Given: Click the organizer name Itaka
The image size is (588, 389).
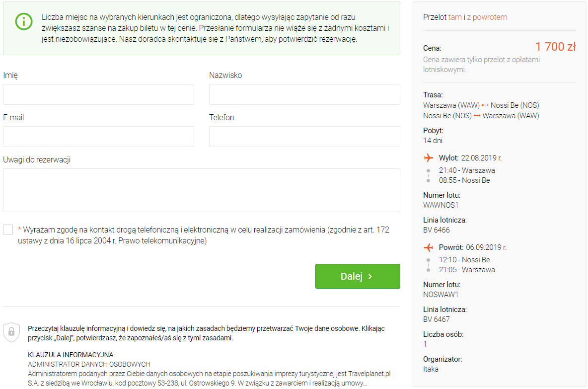Looking at the screenshot, I should [x=431, y=369].
